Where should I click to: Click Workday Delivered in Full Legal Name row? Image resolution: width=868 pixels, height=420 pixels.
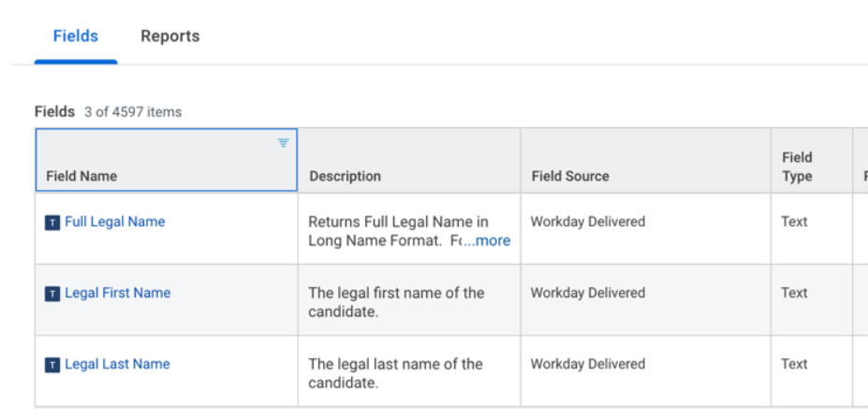click(x=587, y=222)
